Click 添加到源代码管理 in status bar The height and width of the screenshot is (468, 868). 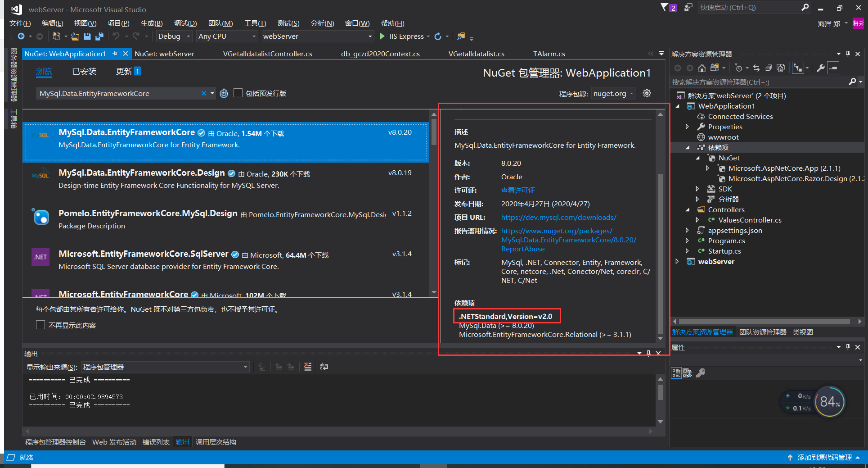pyautogui.click(x=824, y=457)
